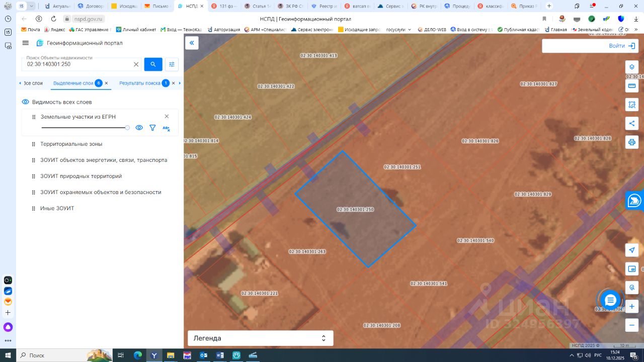Go back to the previous page
Image resolution: width=644 pixels, height=362 pixels.
tap(24, 19)
